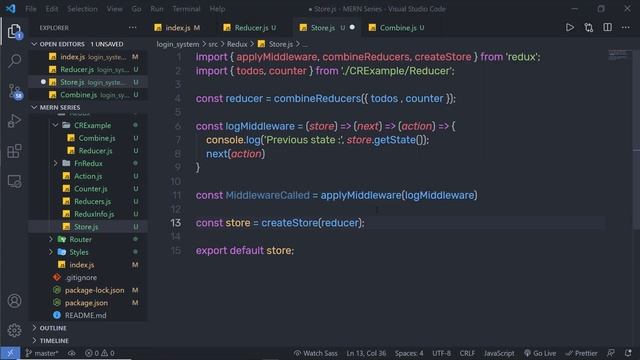Open Counter.js in the file tree
Viewport: 640px width, 360px height.
[88, 189]
